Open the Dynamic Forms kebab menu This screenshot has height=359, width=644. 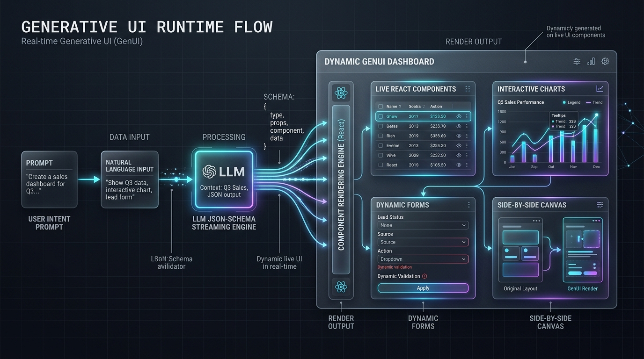coord(468,205)
